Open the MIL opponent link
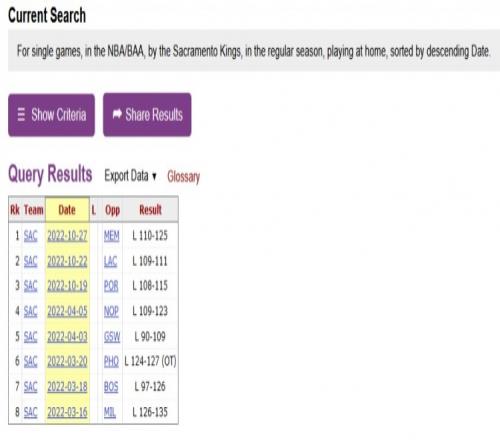The height and width of the screenshot is (440, 500). tap(110, 412)
